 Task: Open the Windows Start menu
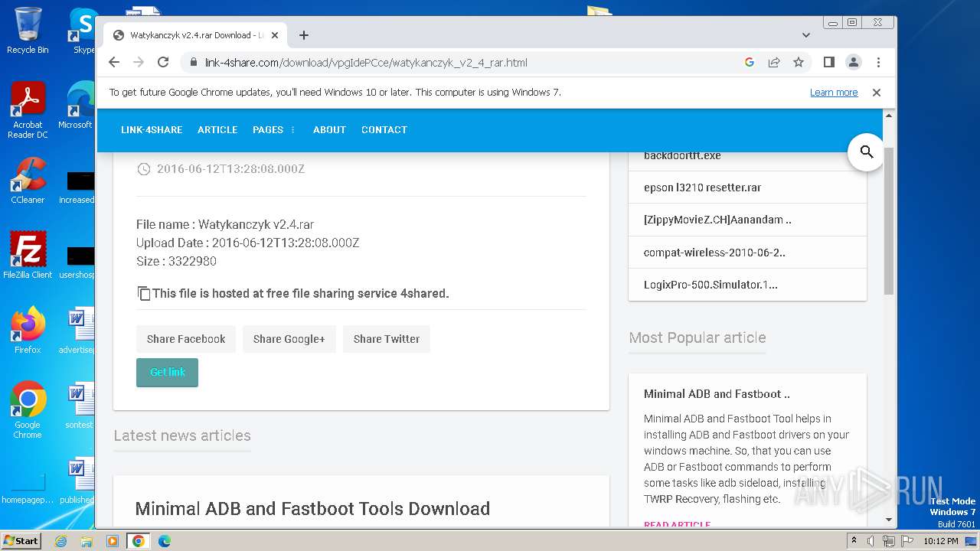click(x=21, y=540)
